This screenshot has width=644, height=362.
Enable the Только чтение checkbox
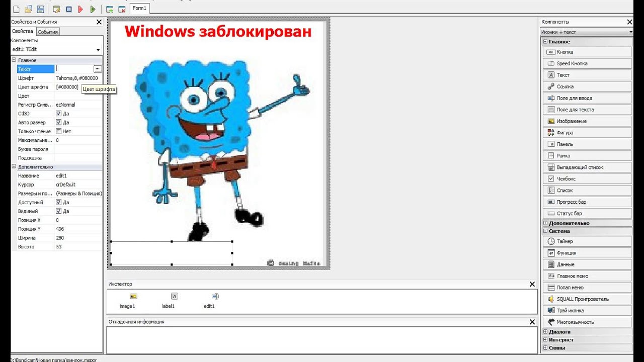[x=58, y=131]
